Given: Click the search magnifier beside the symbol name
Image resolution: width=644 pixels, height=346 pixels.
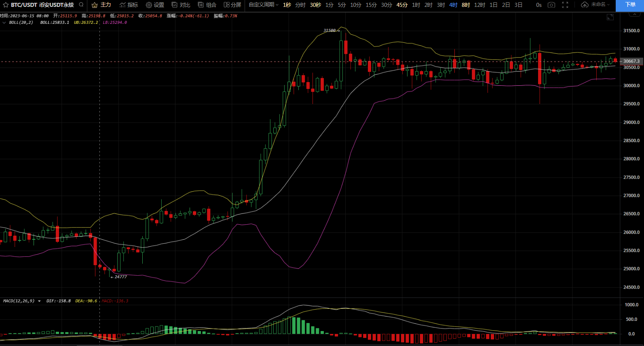Looking at the screenshot, I should coord(81,5).
